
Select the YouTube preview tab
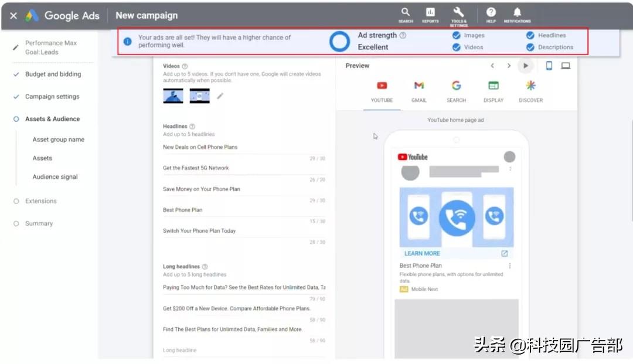click(x=382, y=92)
